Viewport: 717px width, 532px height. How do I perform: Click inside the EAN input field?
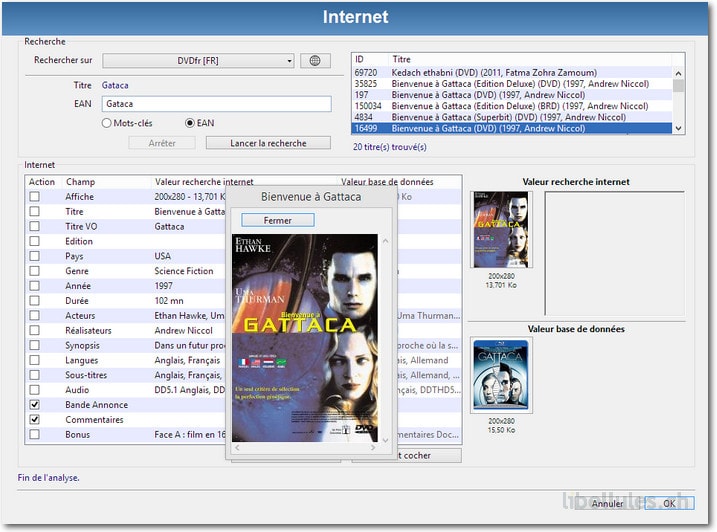click(x=216, y=104)
